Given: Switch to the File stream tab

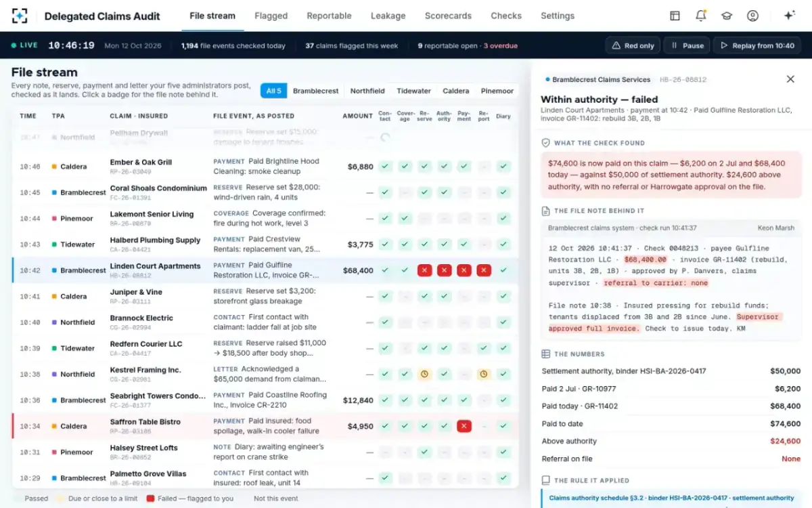Looking at the screenshot, I should (x=212, y=16).
